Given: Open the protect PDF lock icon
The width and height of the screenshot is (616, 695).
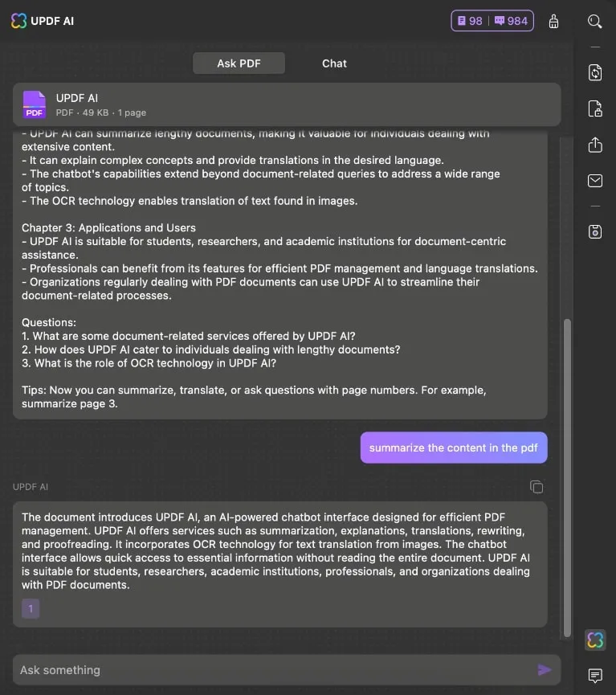Looking at the screenshot, I should 595,108.
